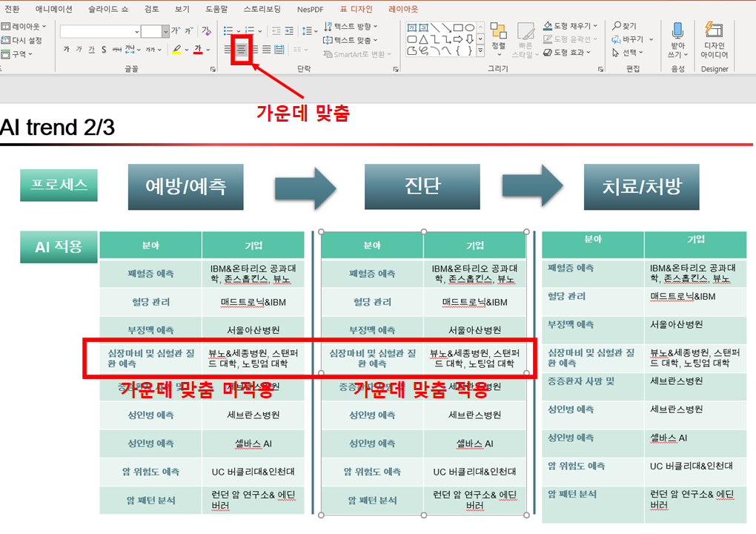Screen dimensions: 756x534
Task: Pick the scribble freeform shape
Action: pyautogui.click(x=423, y=50)
